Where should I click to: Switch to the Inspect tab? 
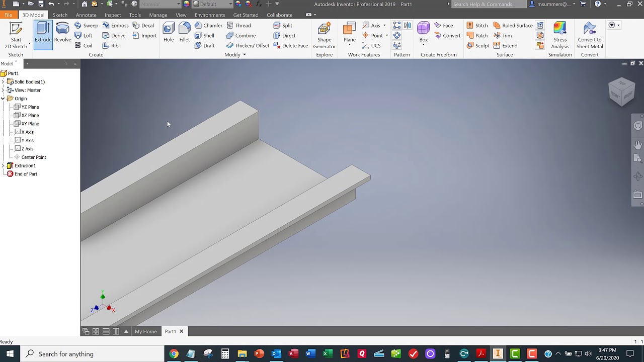coord(113,15)
